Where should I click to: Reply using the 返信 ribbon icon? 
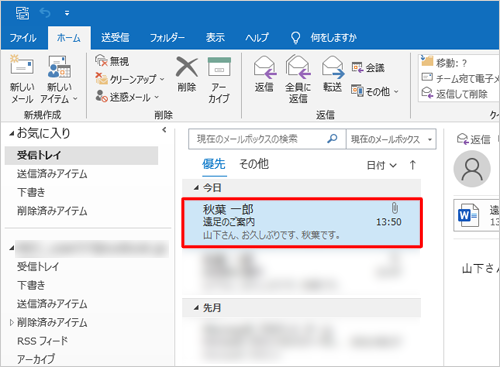click(265, 74)
